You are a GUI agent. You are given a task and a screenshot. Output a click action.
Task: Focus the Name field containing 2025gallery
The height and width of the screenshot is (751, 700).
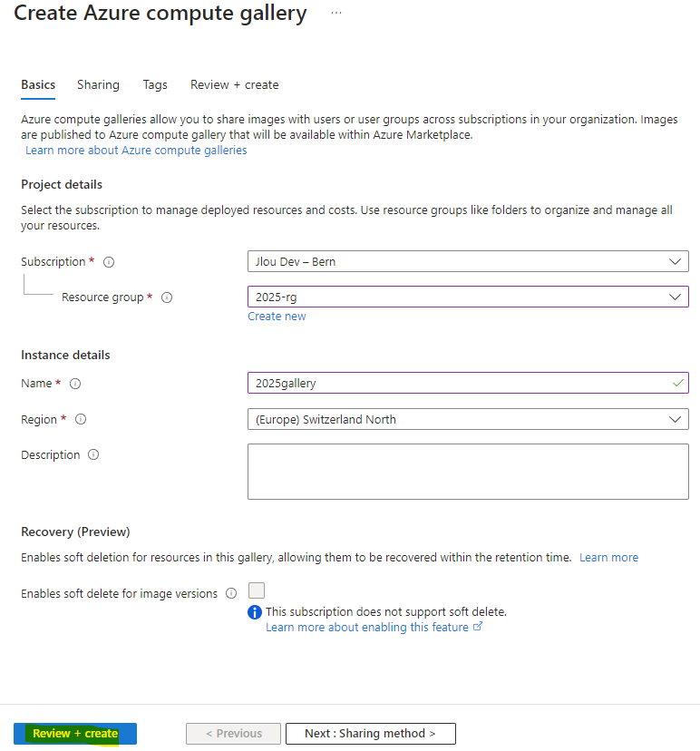pyautogui.click(x=468, y=383)
